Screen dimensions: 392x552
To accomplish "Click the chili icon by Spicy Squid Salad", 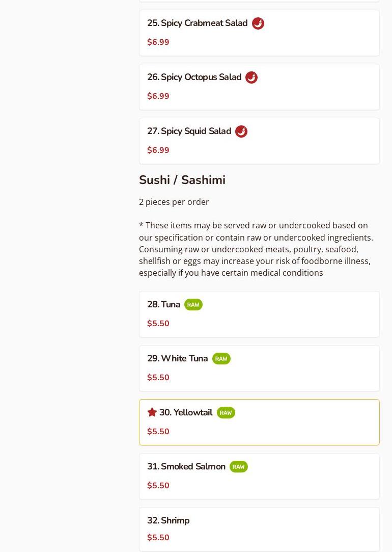I will 241,132.
